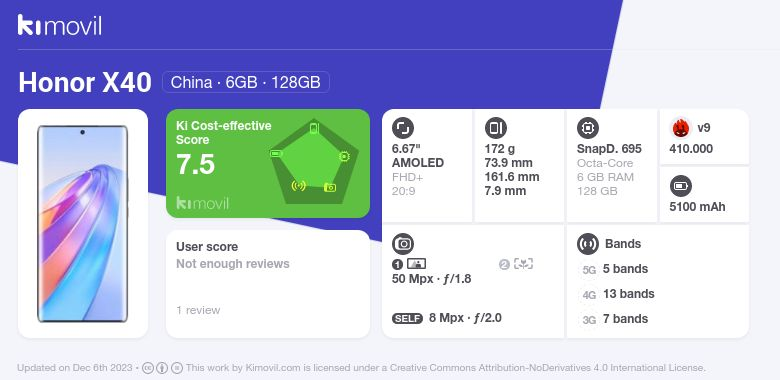This screenshot has width=780, height=380.
Task: Click the Kimovil logo at top
Action: pos(60,25)
